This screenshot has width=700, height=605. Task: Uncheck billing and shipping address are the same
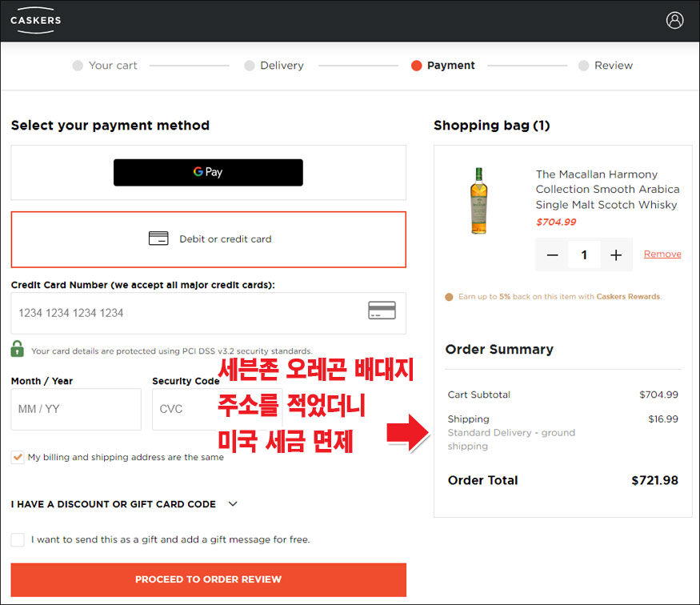click(x=18, y=457)
